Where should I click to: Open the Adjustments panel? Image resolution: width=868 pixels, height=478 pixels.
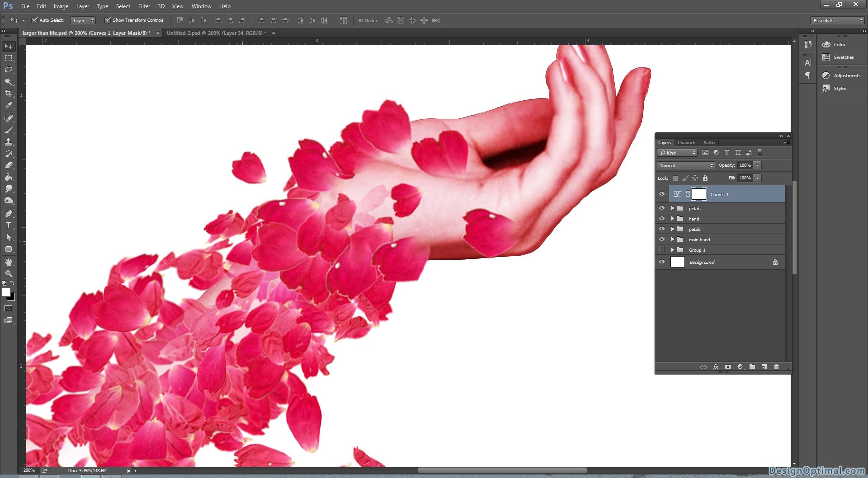(x=847, y=75)
